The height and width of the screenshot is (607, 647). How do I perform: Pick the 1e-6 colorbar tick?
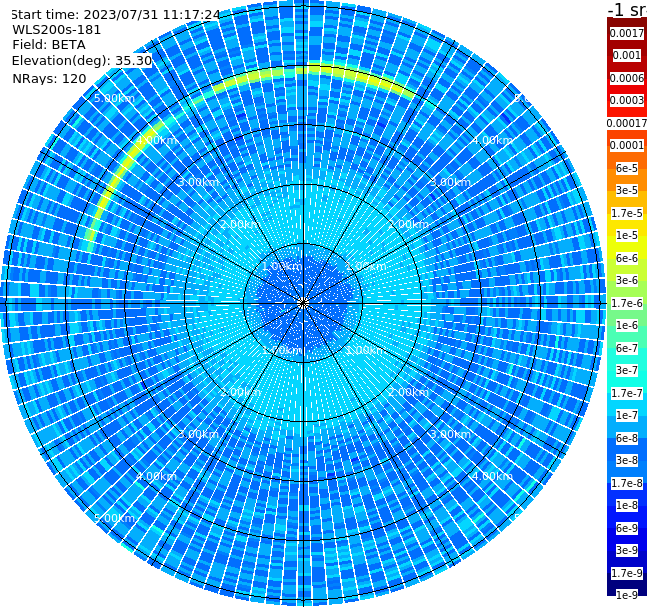627,325
